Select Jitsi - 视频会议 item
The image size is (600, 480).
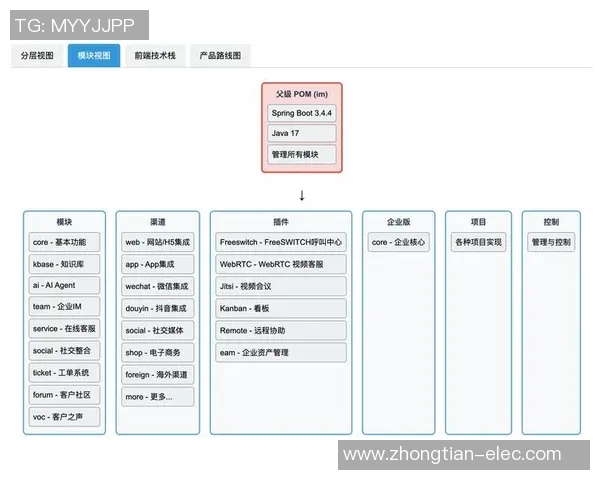point(281,286)
